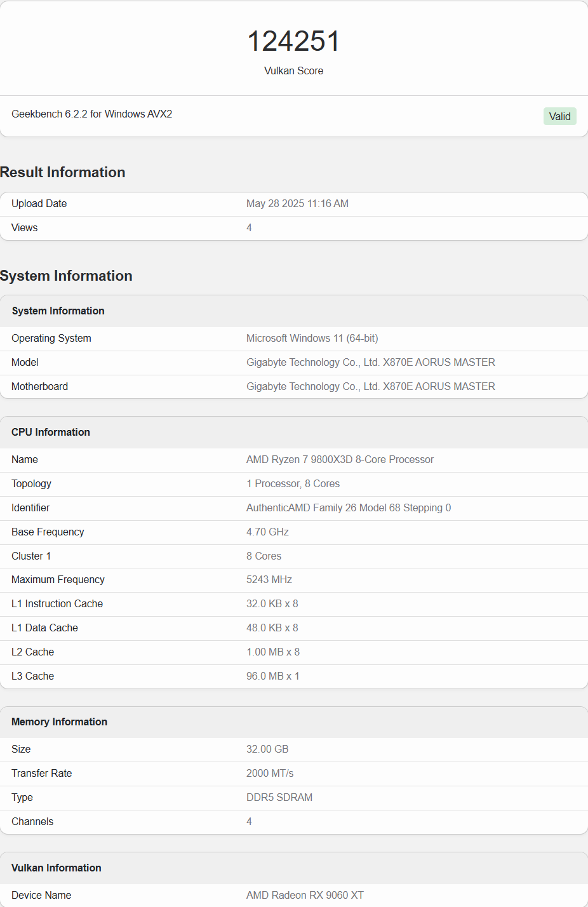588x907 pixels.
Task: Click the Vulkan Score label
Action: 293,71
